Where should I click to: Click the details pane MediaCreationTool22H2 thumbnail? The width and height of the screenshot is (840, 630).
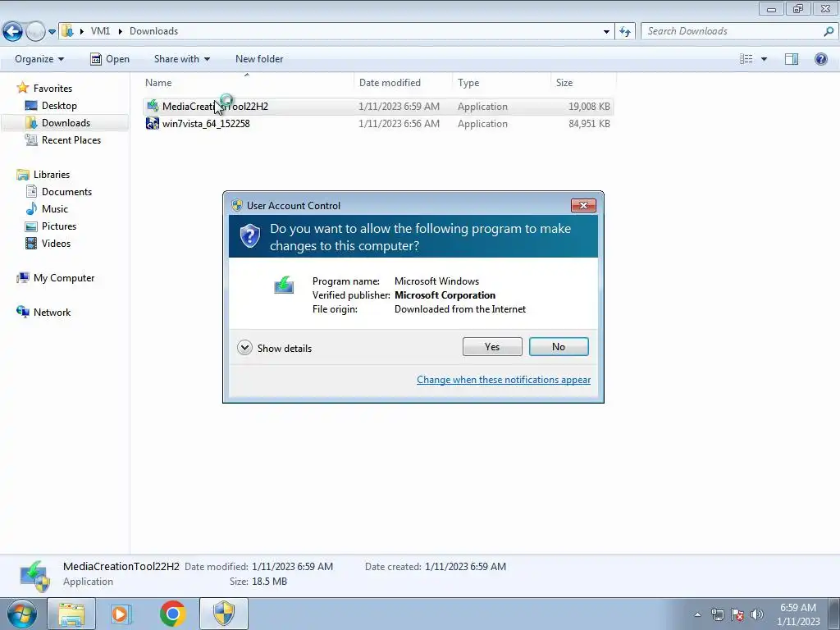pos(35,576)
